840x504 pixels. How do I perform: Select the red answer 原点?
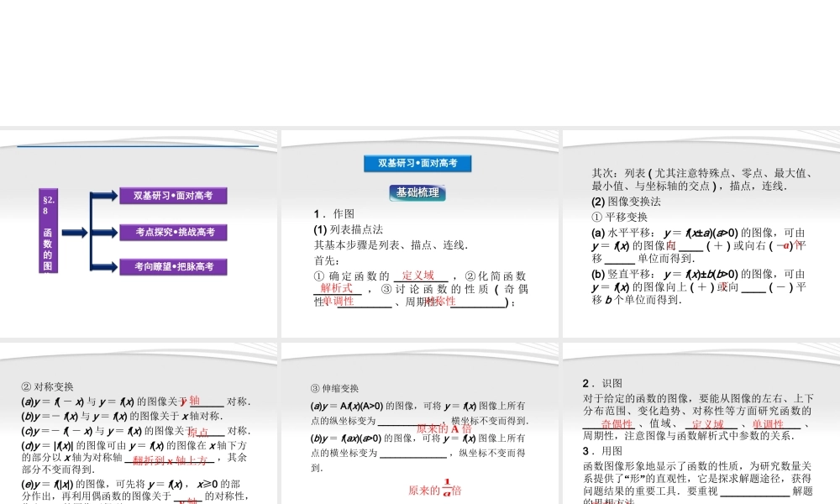[x=197, y=432]
